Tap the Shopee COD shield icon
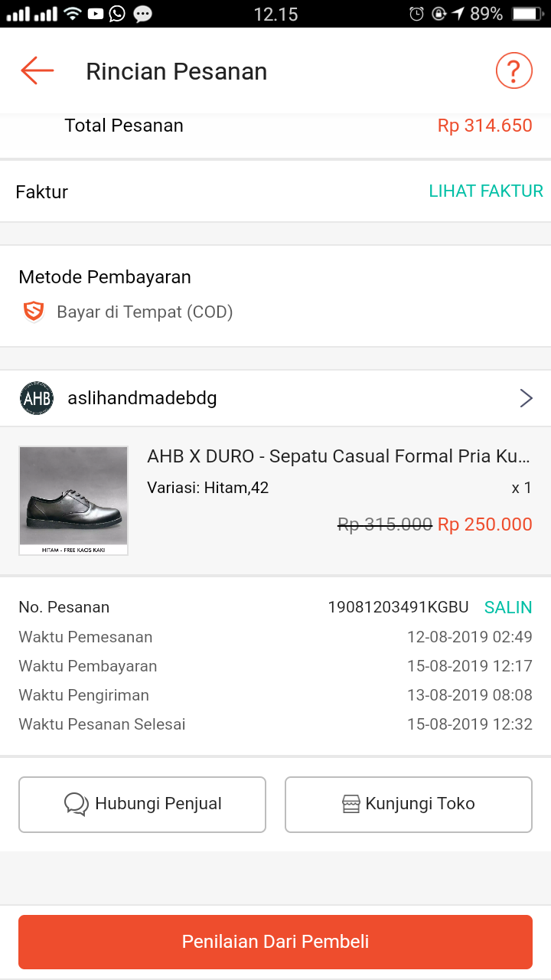This screenshot has width=551, height=980. pos(34,312)
